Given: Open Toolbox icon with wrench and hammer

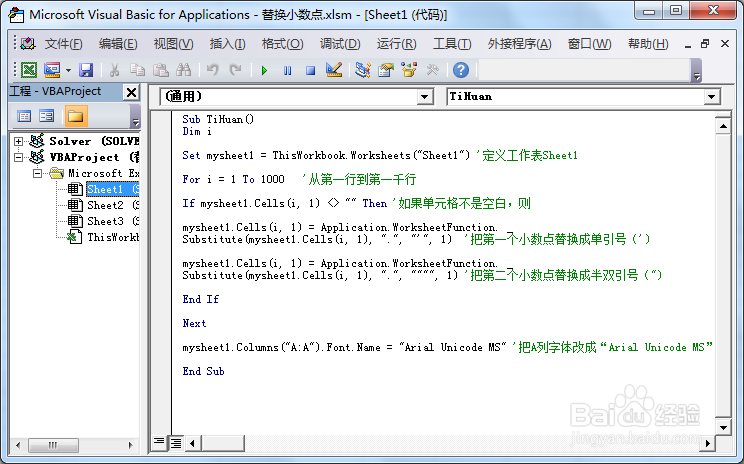Looking at the screenshot, I should point(432,70).
